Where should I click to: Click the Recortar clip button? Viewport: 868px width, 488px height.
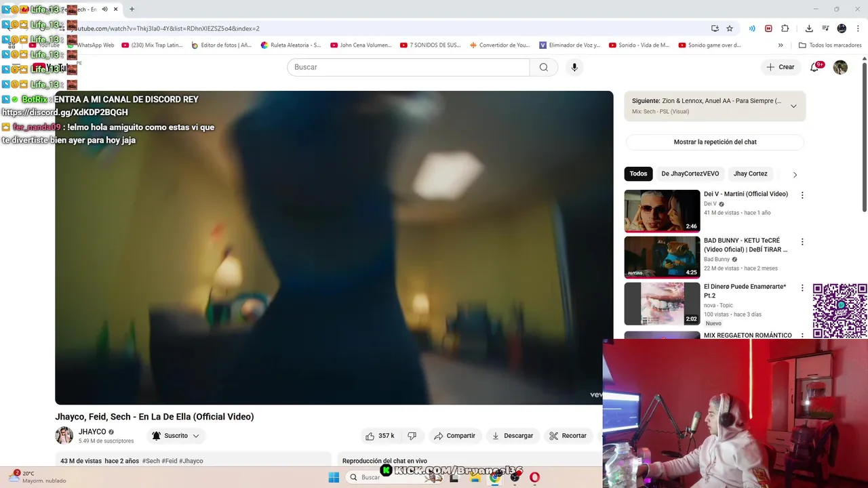(x=568, y=436)
